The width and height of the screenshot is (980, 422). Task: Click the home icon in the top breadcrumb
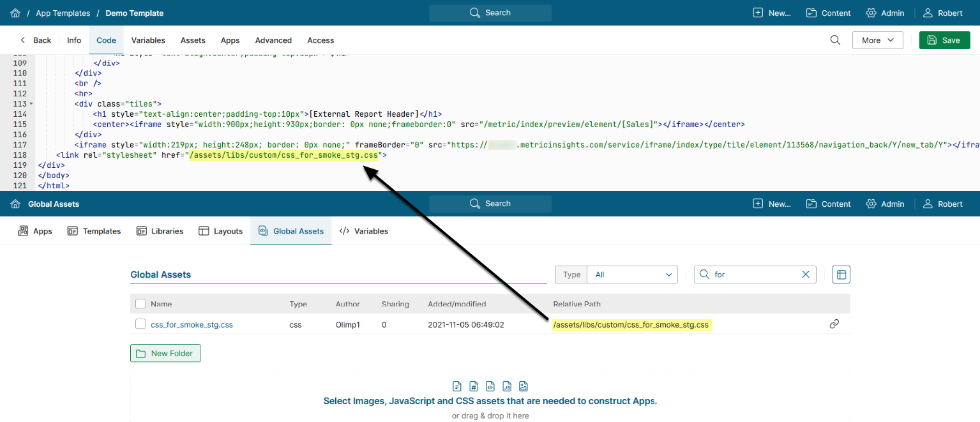pyautogui.click(x=15, y=13)
